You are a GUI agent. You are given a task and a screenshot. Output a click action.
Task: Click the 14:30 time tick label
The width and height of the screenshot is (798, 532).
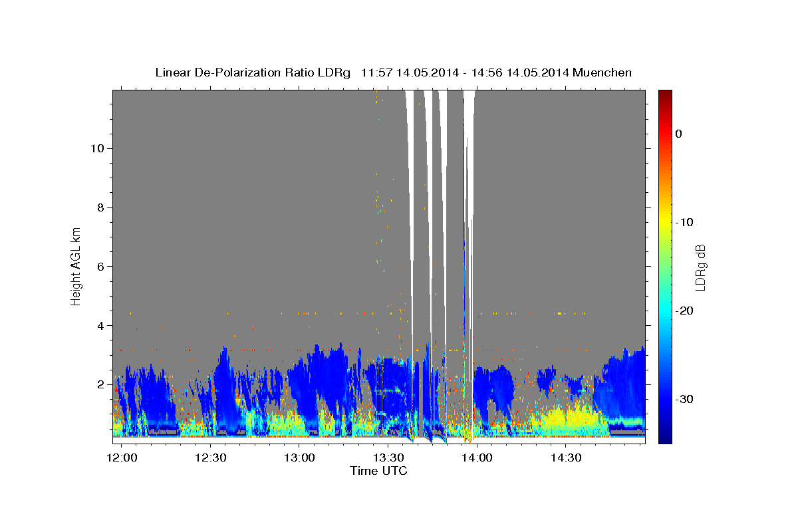565,458
